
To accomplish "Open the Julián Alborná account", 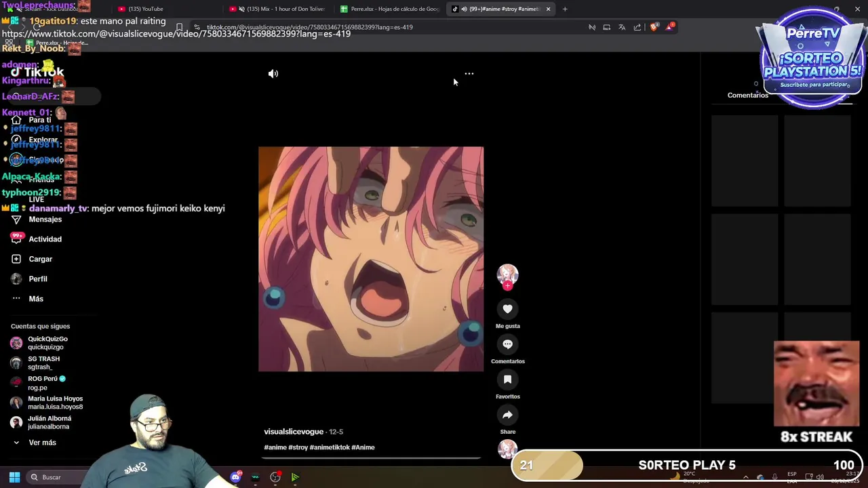I will [x=49, y=422].
